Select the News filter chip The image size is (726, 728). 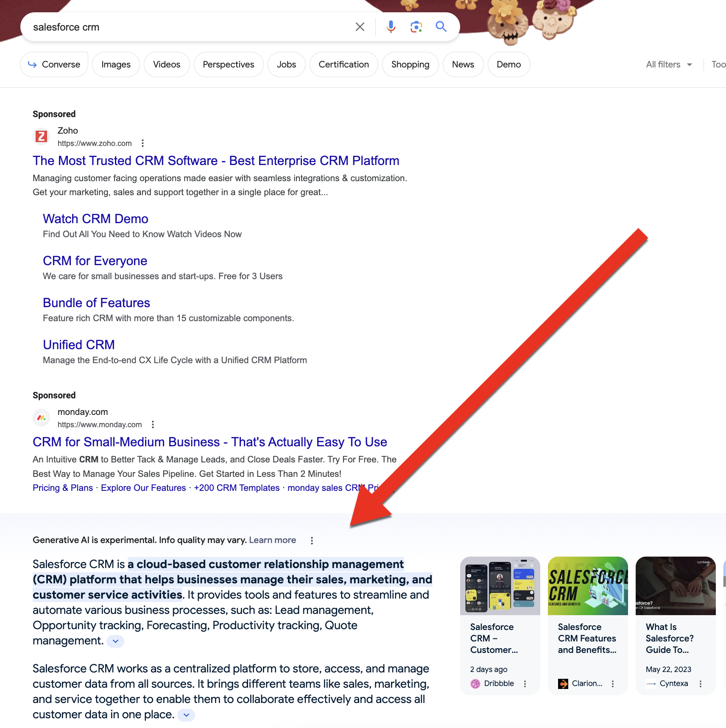[463, 64]
